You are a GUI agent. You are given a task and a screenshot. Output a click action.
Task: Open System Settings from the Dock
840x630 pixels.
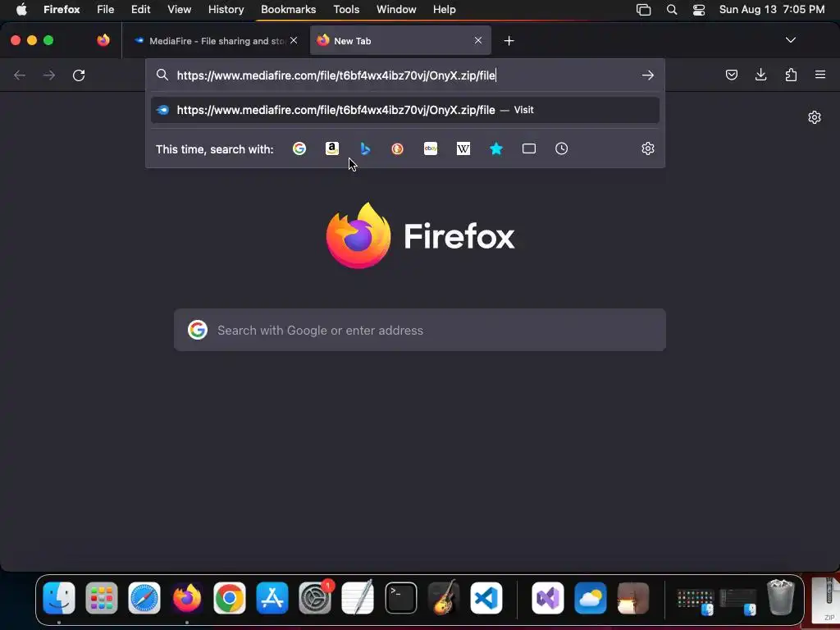point(315,598)
